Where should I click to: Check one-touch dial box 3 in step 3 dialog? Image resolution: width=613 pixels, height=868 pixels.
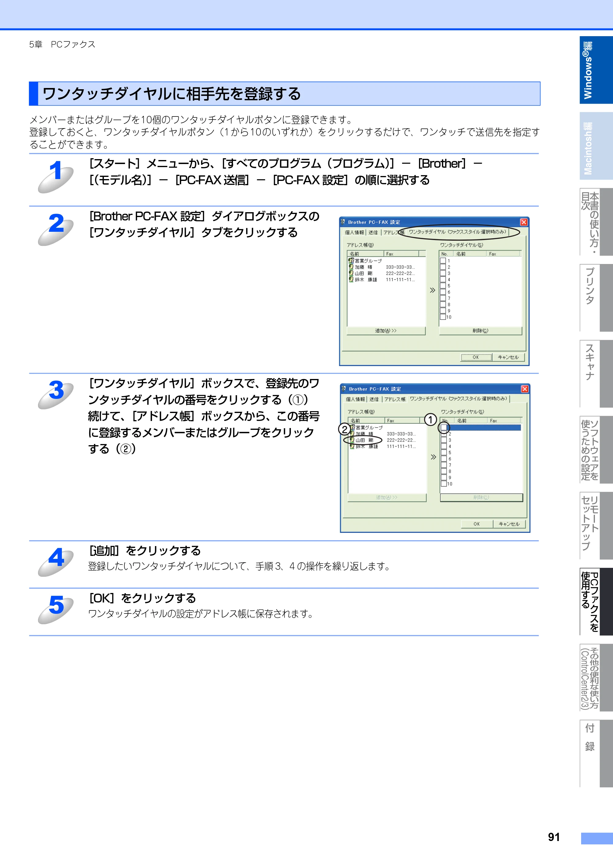[x=444, y=440]
